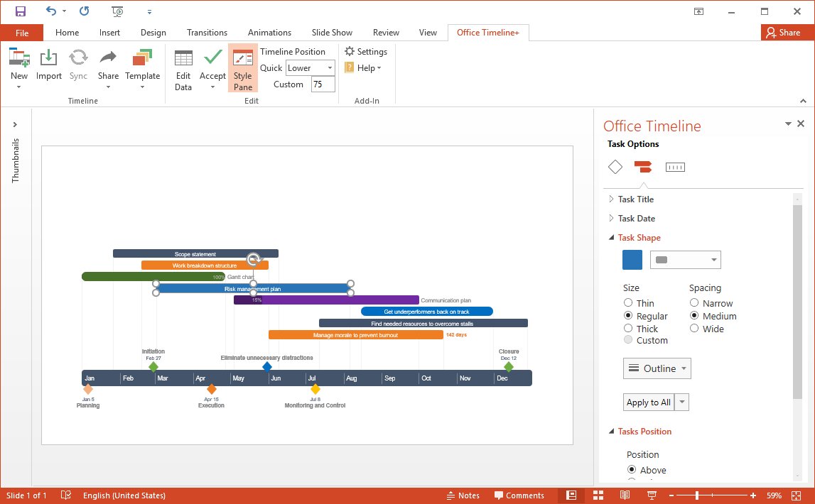Open the Template gallery icon

(x=142, y=59)
